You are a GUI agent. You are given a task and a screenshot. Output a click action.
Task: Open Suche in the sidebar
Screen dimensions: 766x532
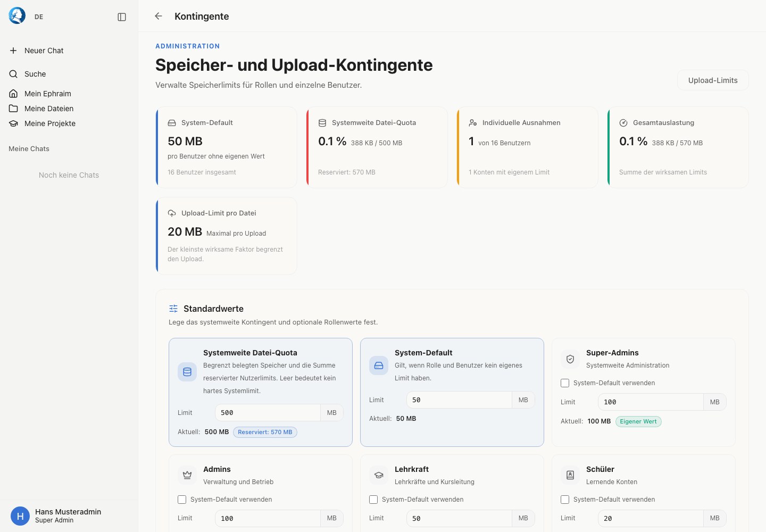69,74
